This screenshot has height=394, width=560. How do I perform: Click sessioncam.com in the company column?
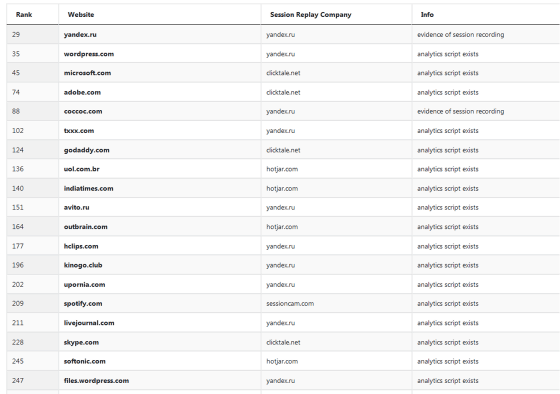290,304
